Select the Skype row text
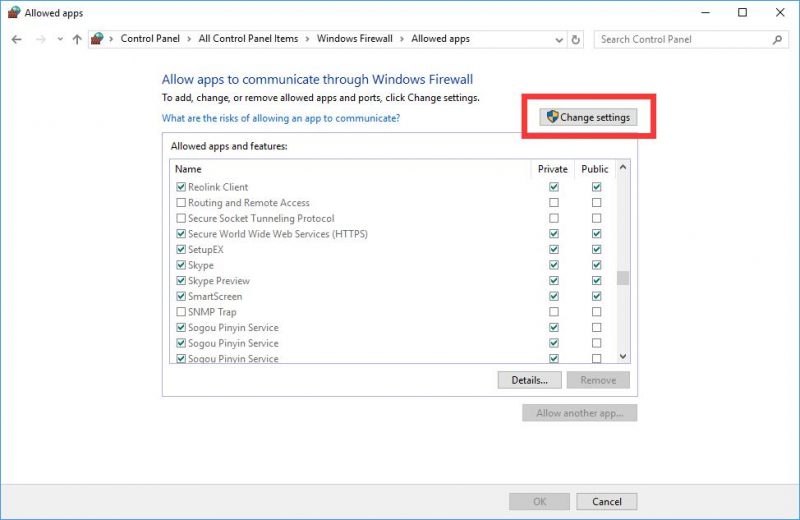Viewport: 800px width, 520px height. (x=201, y=265)
